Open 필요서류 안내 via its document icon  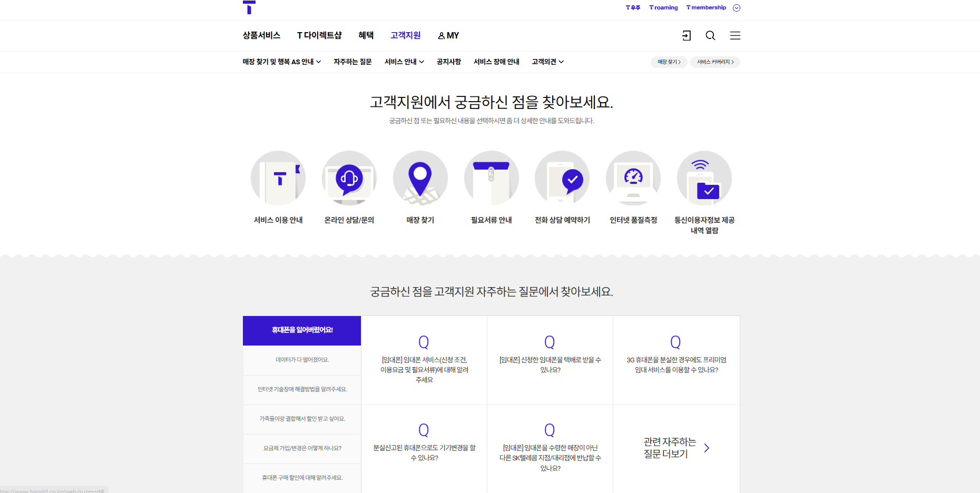click(491, 179)
